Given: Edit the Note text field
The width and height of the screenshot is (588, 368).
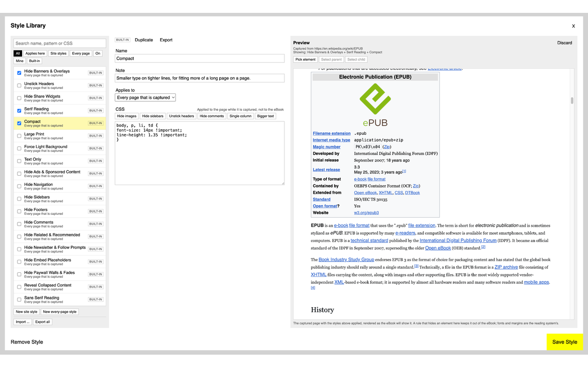Looking at the screenshot, I should point(200,78).
